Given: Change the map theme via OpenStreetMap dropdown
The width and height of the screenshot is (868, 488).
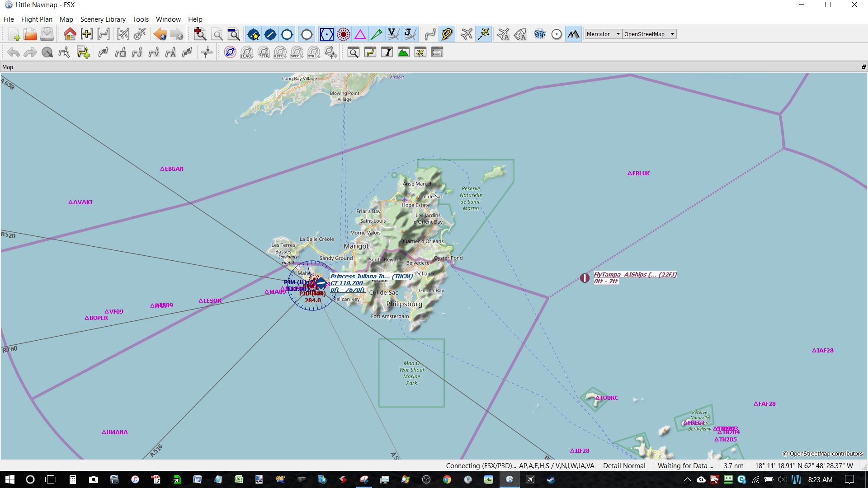Looking at the screenshot, I should coord(649,34).
